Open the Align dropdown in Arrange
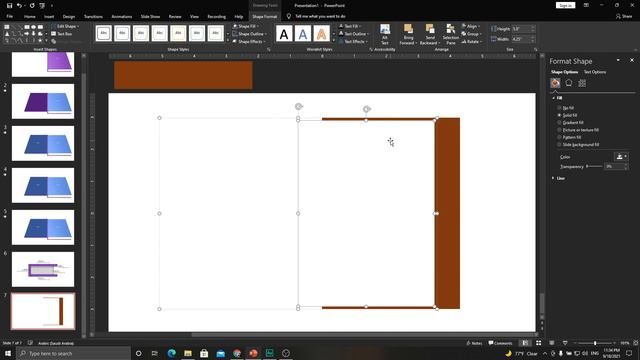 (x=471, y=26)
